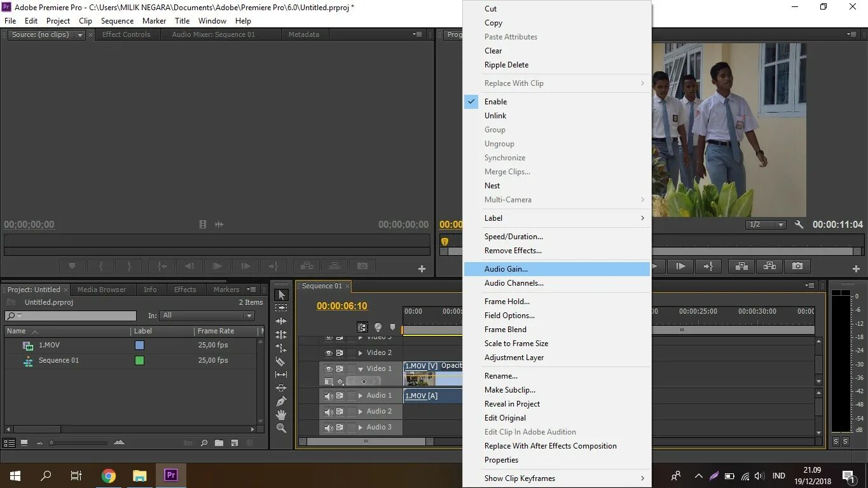Select Ripple Delete in context menu

click(557, 65)
